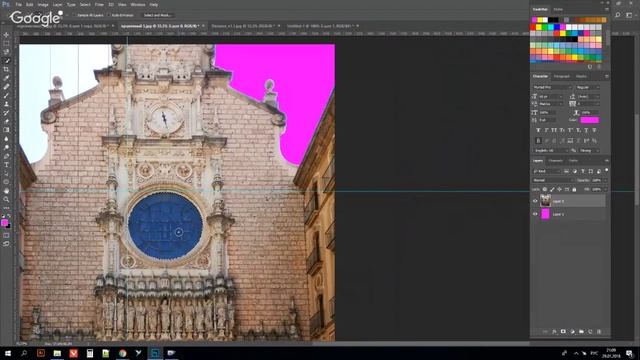Open the font style Regular dropdown
Viewport: 640px width, 360px height.
point(588,87)
